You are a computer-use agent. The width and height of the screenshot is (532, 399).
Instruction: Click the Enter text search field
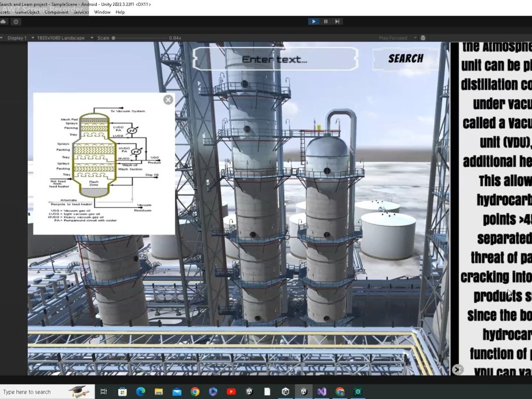[x=275, y=59]
